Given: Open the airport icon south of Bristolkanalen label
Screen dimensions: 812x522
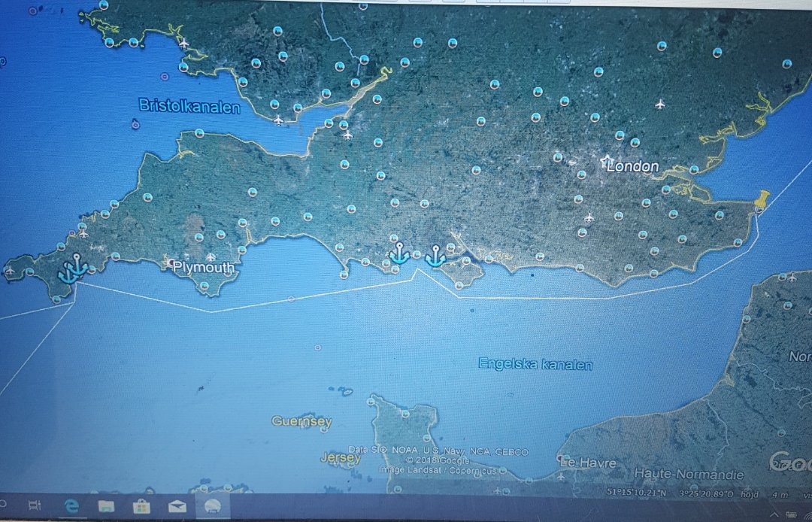Looking at the screenshot, I should 278,120.
